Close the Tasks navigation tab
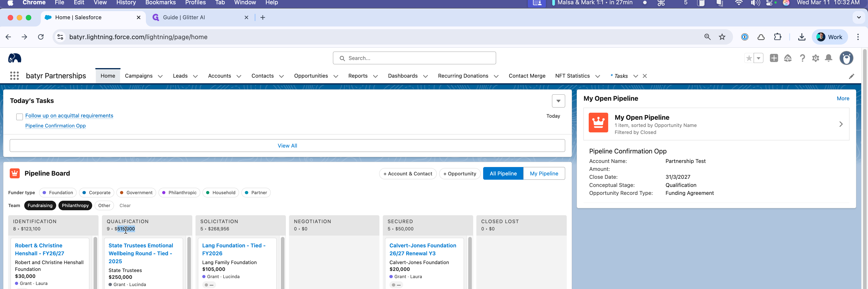Image resolution: width=868 pixels, height=289 pixels. (x=645, y=76)
